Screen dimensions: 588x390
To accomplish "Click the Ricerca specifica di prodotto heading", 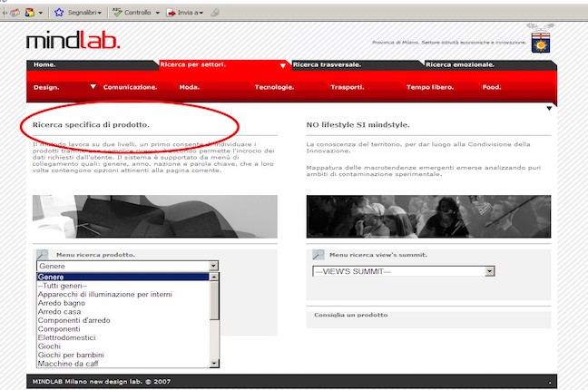I will (91, 125).
